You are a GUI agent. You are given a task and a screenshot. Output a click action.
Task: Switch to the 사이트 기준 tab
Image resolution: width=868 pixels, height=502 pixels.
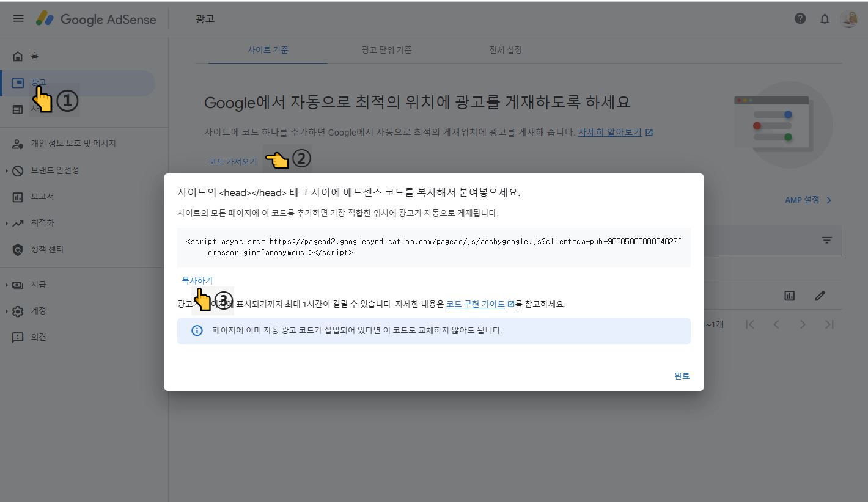tap(268, 50)
